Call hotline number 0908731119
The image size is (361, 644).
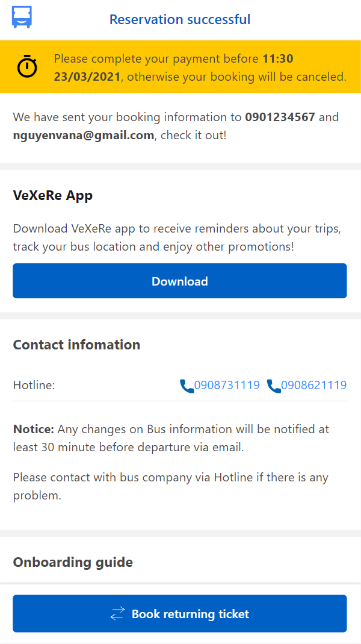point(227,385)
